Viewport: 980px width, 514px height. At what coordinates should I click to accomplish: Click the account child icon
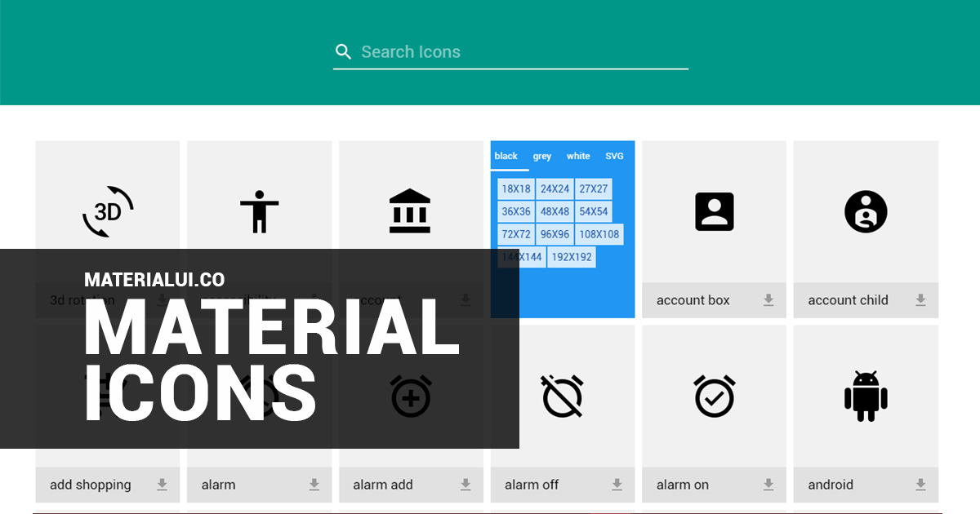(866, 211)
